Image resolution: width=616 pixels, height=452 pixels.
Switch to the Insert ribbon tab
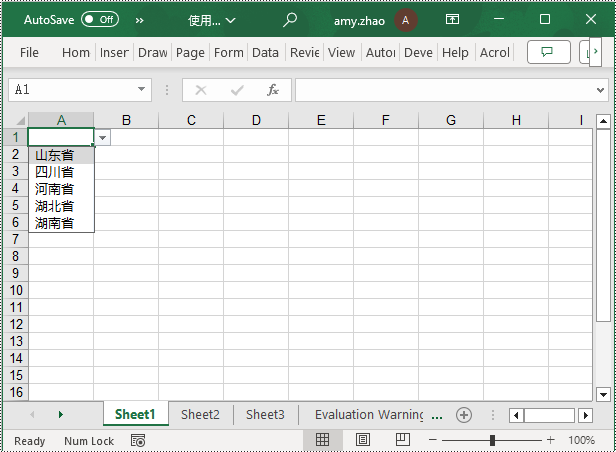tap(114, 53)
